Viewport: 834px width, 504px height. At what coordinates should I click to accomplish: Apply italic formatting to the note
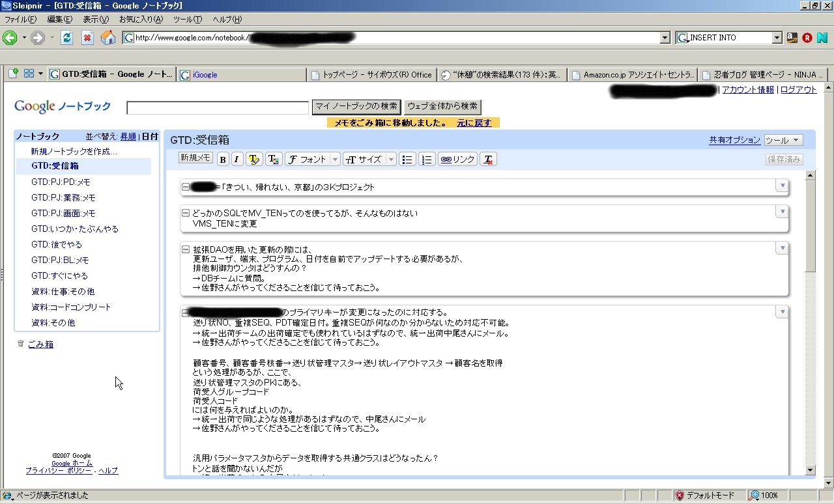pyautogui.click(x=237, y=160)
